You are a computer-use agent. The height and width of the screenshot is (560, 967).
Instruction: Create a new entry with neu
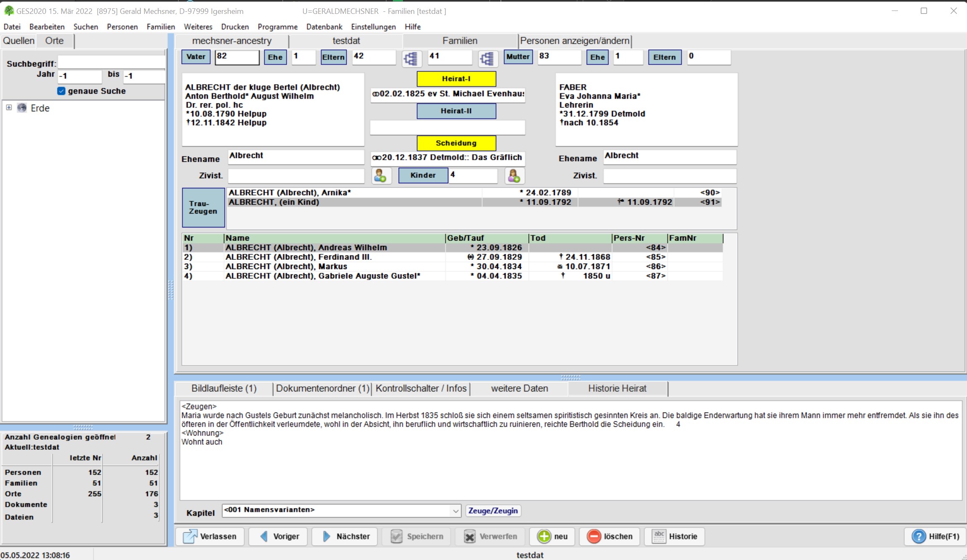point(552,536)
